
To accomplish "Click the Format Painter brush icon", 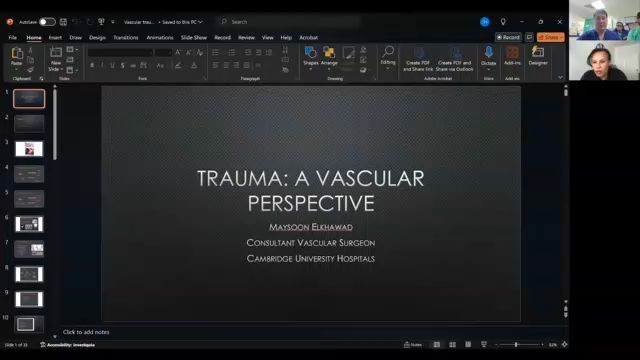I will (30, 70).
